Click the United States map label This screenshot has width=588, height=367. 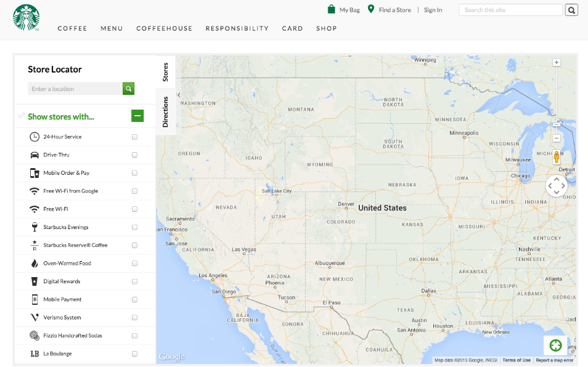pos(382,208)
